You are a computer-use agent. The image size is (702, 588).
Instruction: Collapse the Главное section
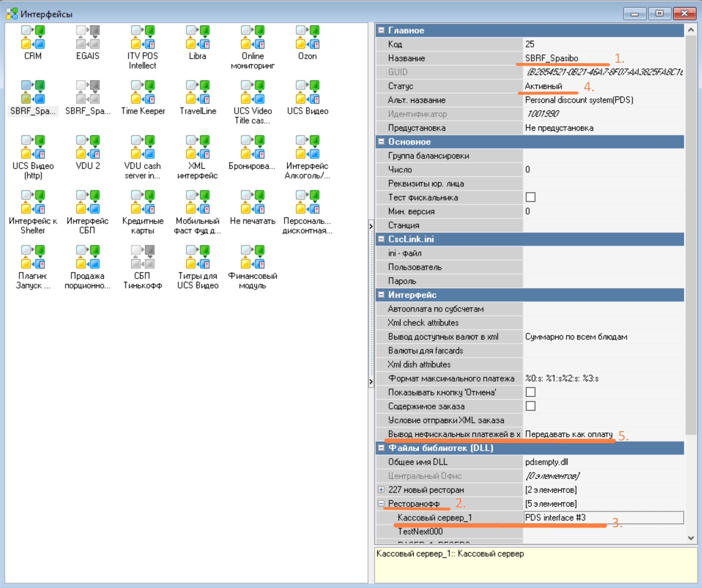coord(381,30)
